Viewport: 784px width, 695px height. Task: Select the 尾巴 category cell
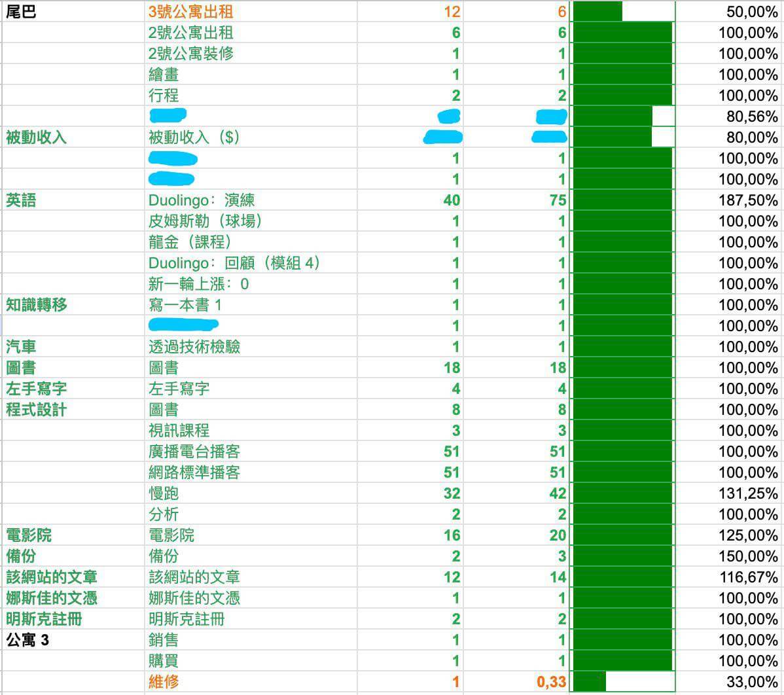pos(73,12)
